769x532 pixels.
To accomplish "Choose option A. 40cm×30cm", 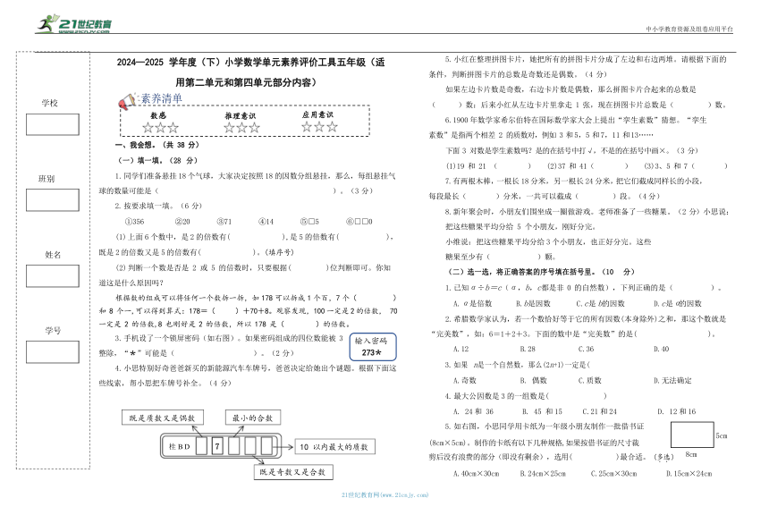I will point(477,474).
